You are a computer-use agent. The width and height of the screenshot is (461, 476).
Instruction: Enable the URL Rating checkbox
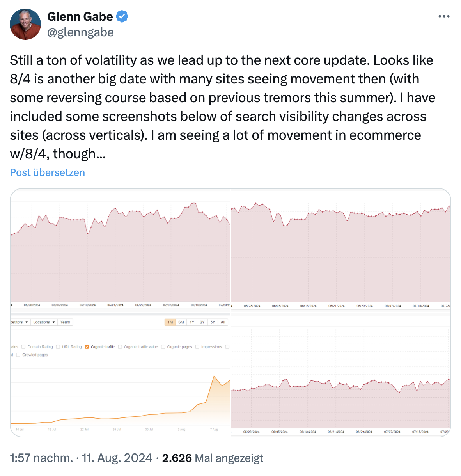(x=58, y=346)
